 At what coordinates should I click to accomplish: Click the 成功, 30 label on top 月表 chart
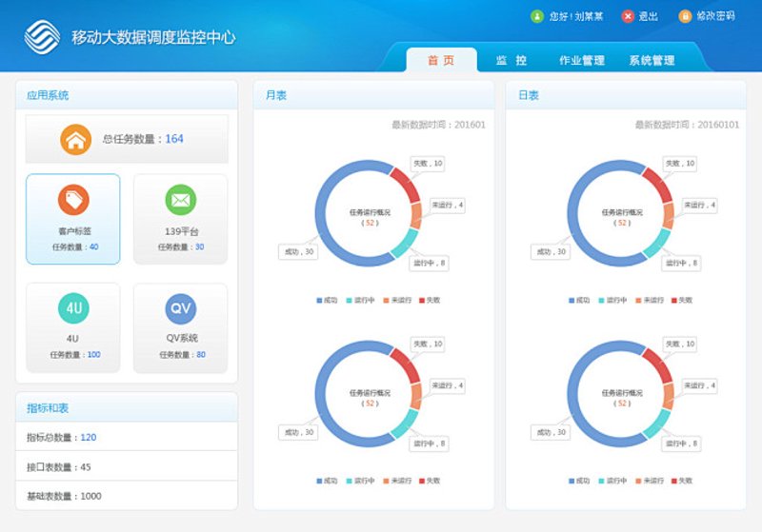[298, 252]
